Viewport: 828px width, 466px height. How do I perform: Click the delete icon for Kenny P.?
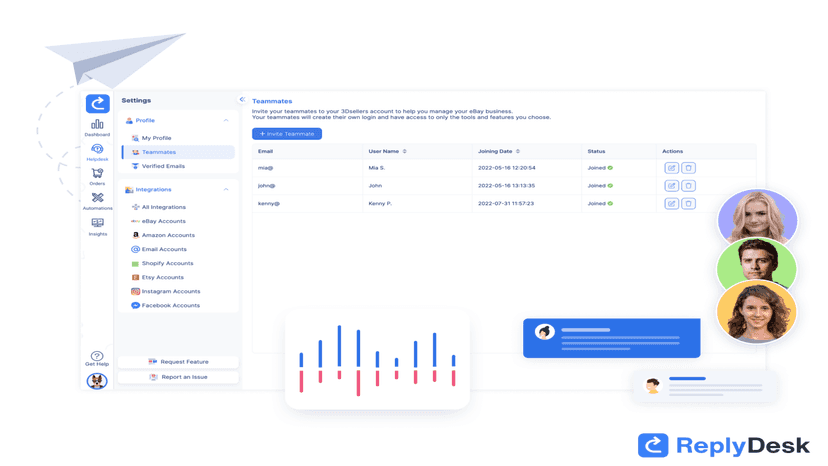(x=688, y=203)
